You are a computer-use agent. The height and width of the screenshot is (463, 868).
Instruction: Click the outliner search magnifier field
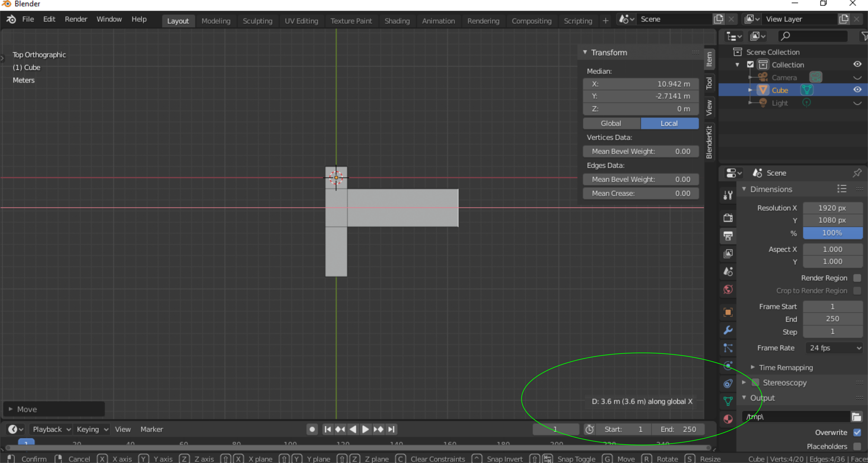(x=813, y=36)
